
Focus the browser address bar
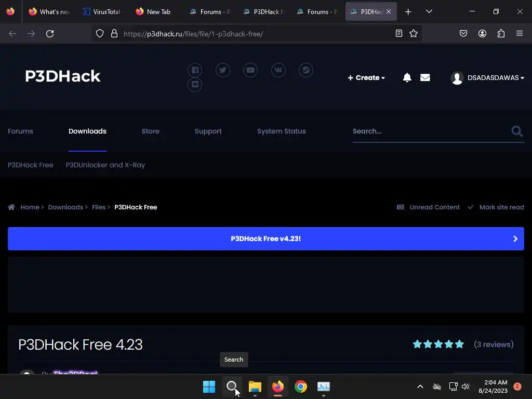tap(257, 34)
